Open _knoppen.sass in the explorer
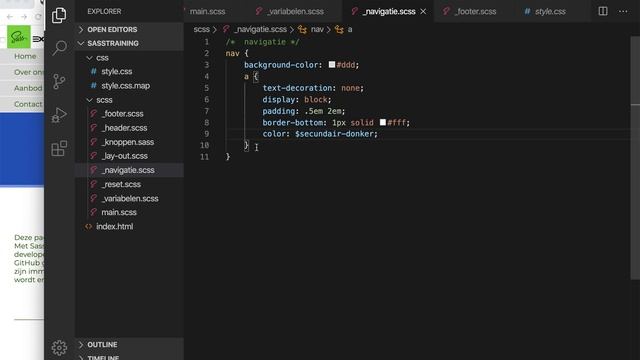The image size is (640, 360). click(129, 142)
